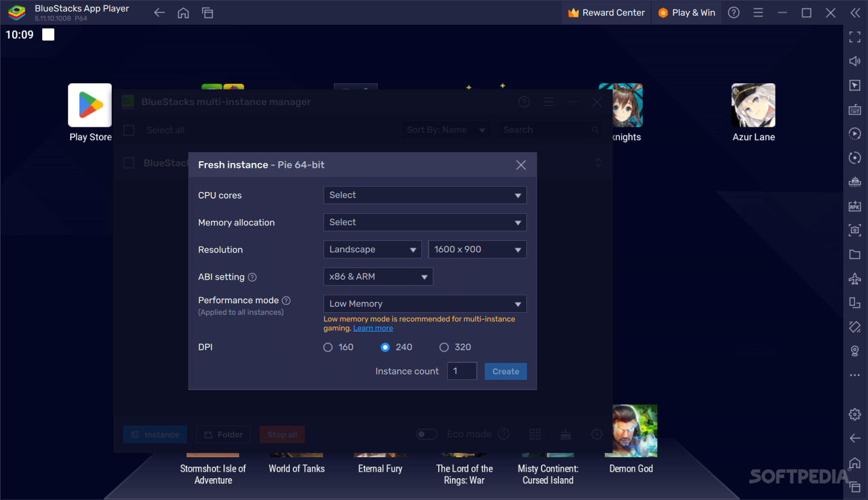This screenshot has width=868, height=500.
Task: Click the Folder button in manager
Action: click(223, 434)
